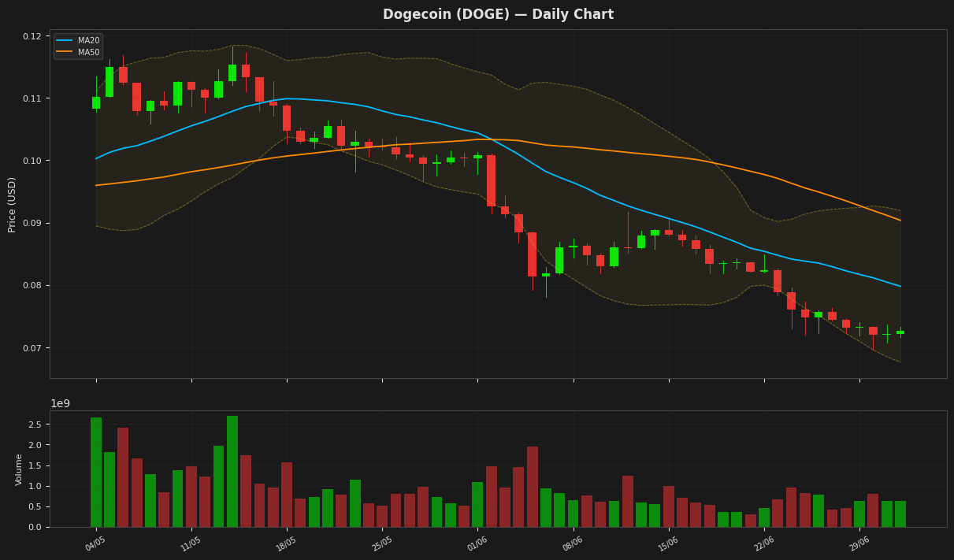Viewport: 954px width, 560px height.
Task: Click the 0.07 price axis tick label
Action: point(32,348)
